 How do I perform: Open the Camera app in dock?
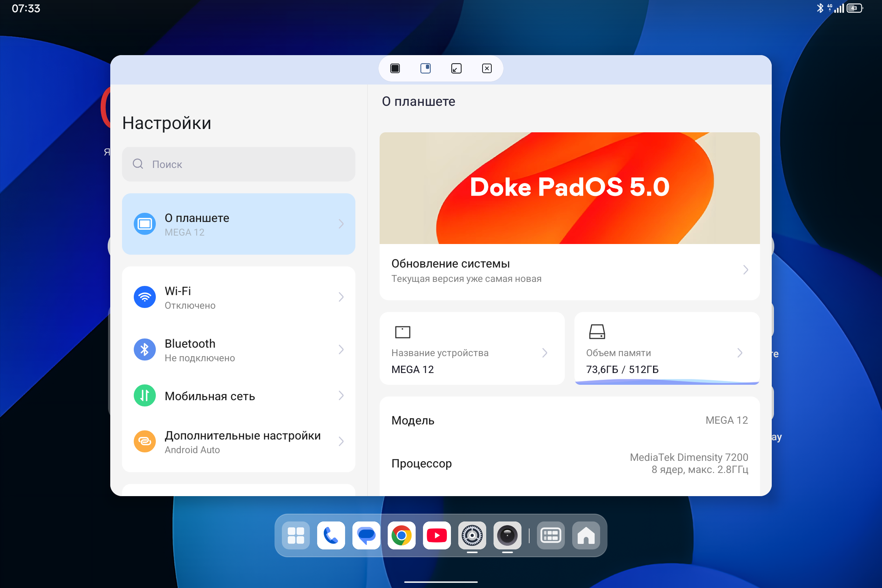click(507, 535)
